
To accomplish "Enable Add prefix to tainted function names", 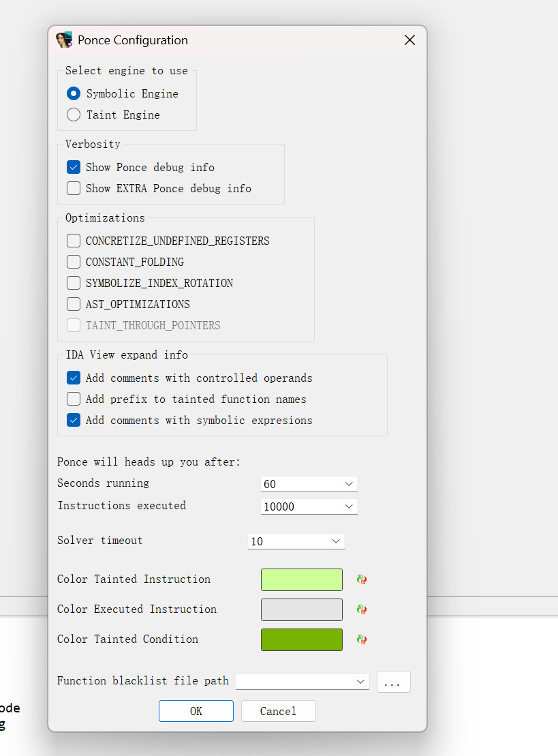I will point(74,399).
